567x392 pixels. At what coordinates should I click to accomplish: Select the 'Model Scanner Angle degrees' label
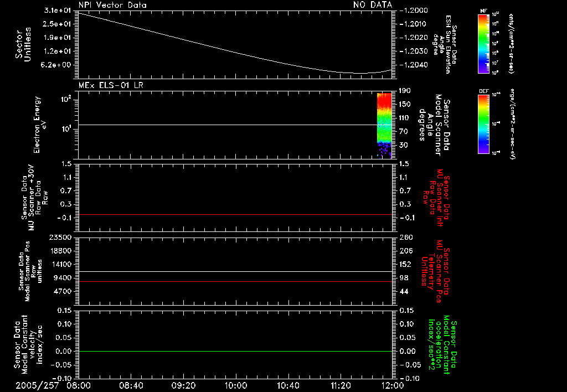434,126
